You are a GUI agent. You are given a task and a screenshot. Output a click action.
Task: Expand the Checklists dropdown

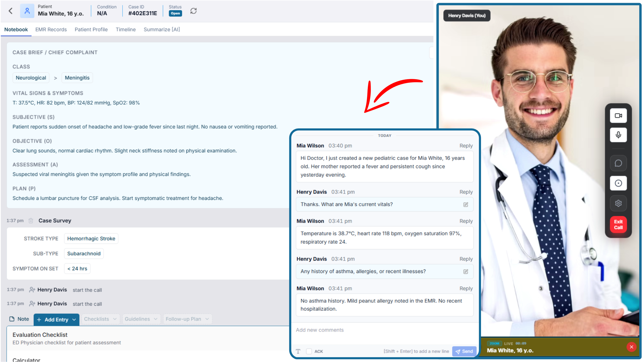(x=100, y=319)
